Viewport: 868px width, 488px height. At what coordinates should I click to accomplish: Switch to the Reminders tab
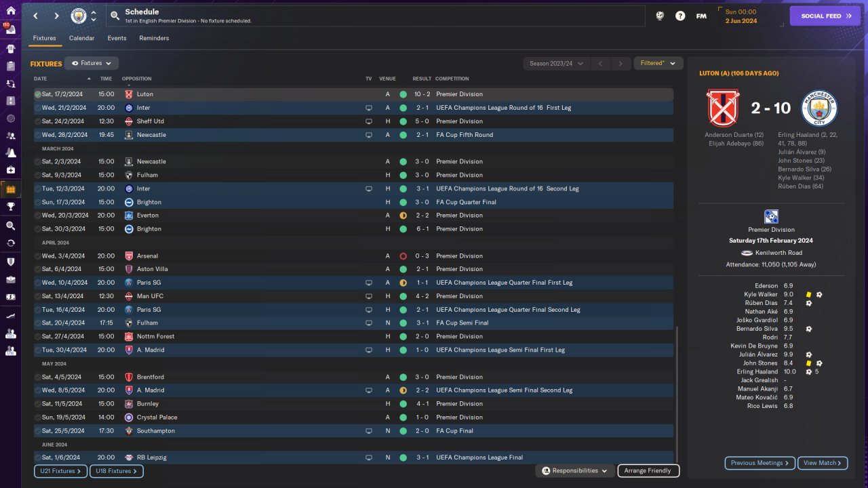point(154,38)
